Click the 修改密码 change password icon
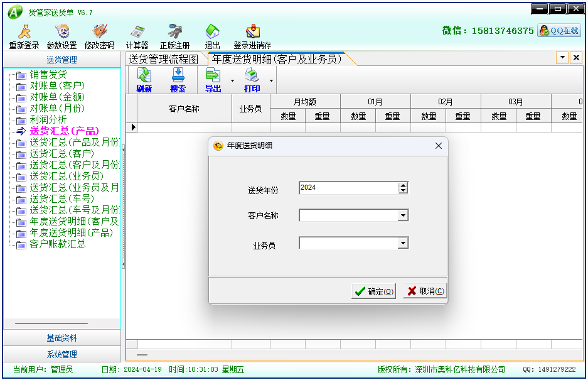588x380 pixels. 99,36
